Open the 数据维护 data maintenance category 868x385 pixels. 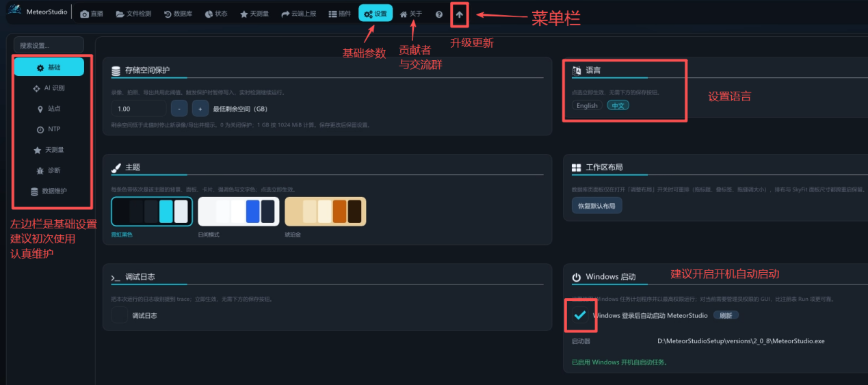click(49, 191)
